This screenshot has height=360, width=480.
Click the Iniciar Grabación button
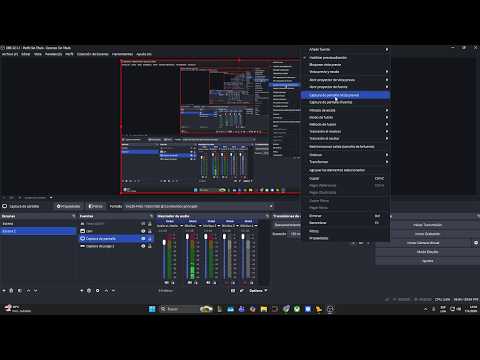coord(427,234)
